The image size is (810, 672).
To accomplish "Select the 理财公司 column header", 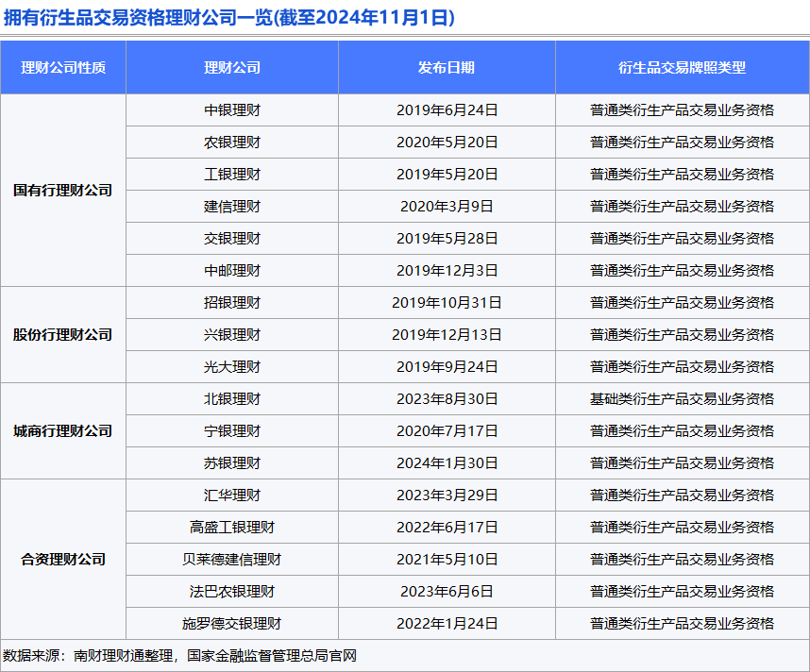I will point(232,68).
